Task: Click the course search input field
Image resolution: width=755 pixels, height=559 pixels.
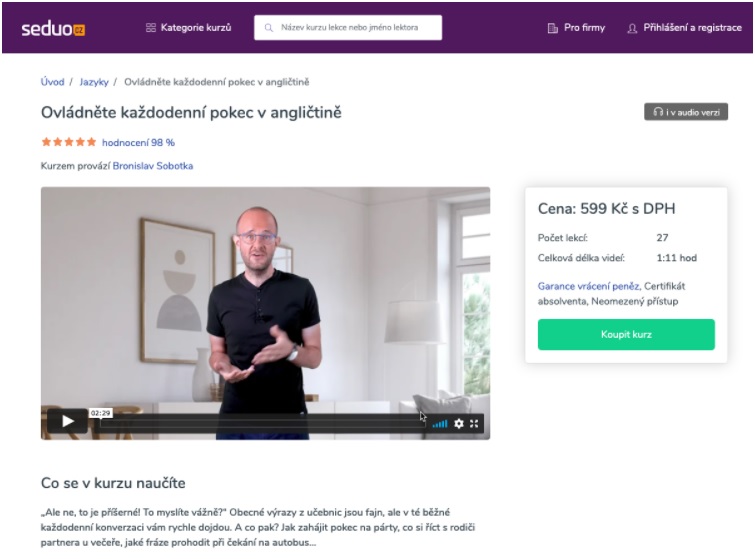Action: tap(348, 27)
